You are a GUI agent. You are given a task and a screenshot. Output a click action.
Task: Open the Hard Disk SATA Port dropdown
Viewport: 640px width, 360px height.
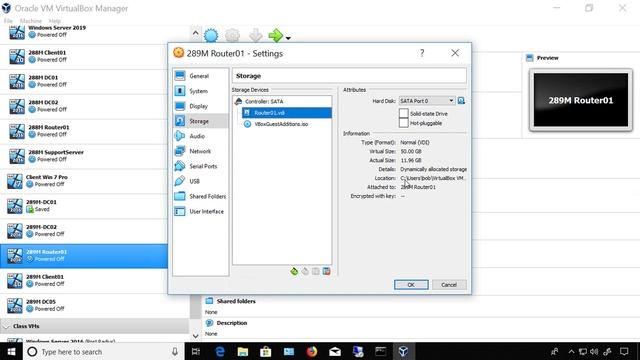click(427, 101)
